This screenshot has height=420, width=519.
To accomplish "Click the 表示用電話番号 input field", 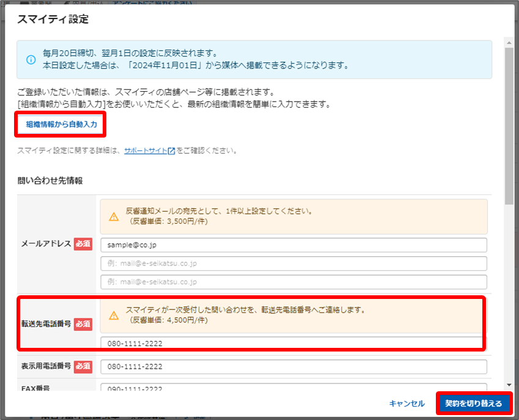I will (x=293, y=367).
